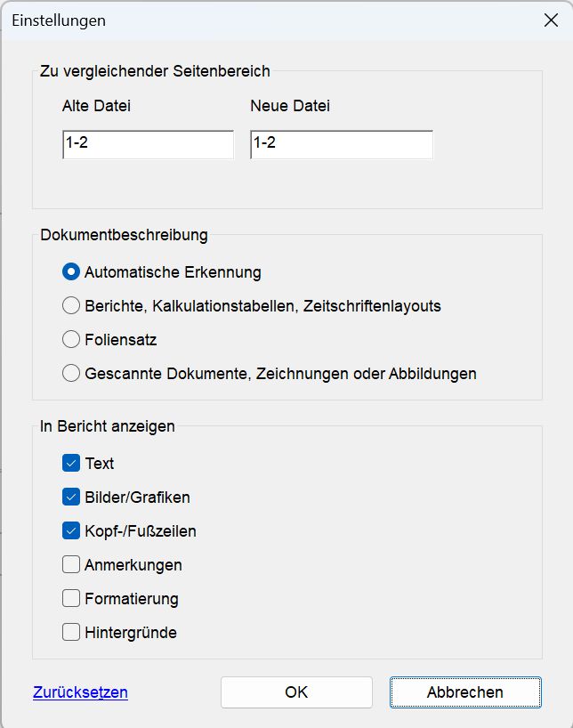Choose Berichte, Kalkulationstabellen, Zeitschriftenlayouts option

[71, 305]
